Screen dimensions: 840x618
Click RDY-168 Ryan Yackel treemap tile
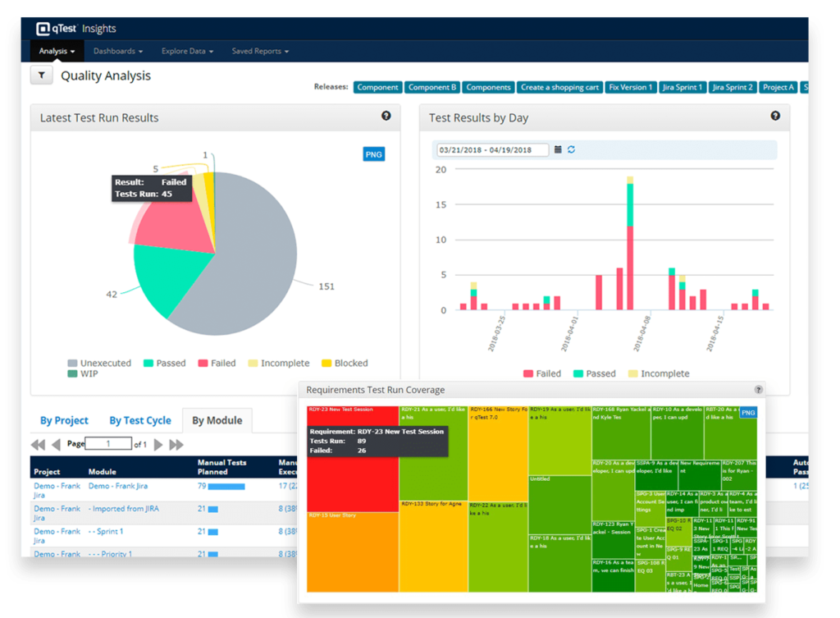click(621, 432)
